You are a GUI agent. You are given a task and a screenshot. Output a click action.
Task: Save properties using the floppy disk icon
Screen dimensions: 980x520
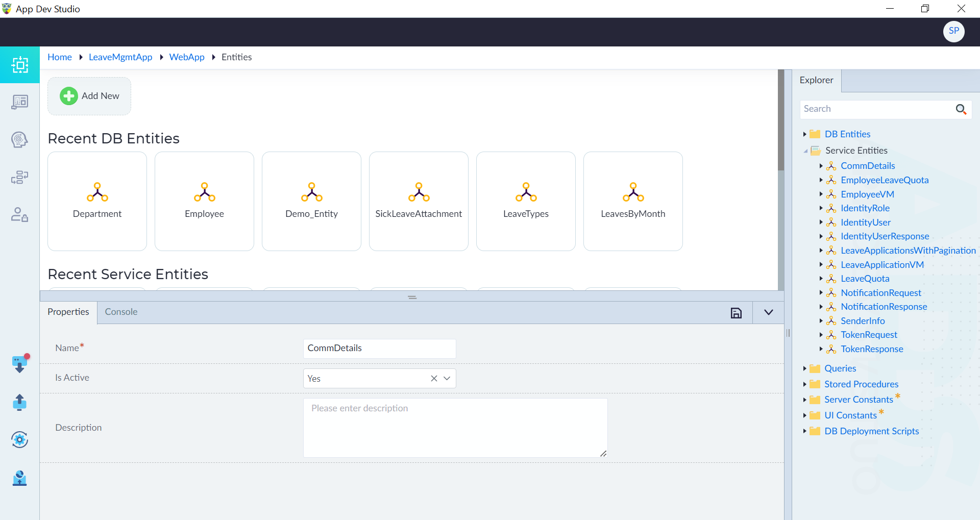click(736, 313)
